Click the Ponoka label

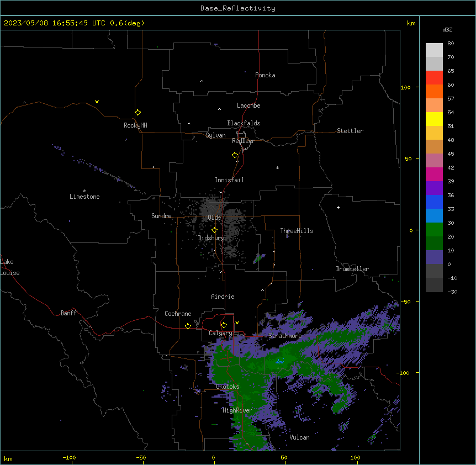(x=265, y=75)
